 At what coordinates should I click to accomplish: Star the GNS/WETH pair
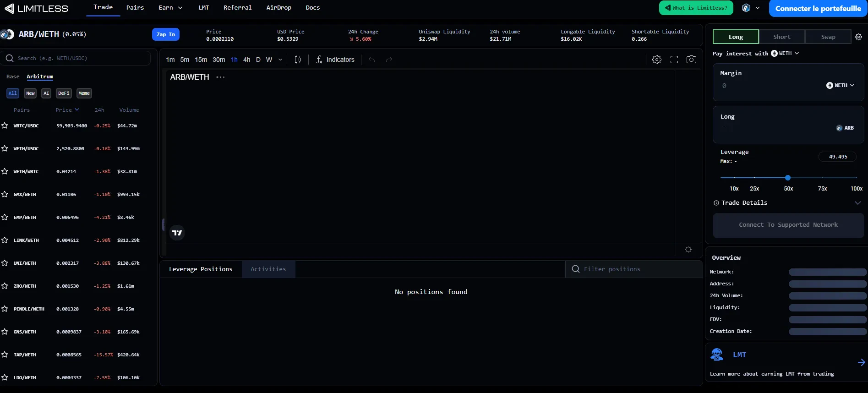click(5, 332)
